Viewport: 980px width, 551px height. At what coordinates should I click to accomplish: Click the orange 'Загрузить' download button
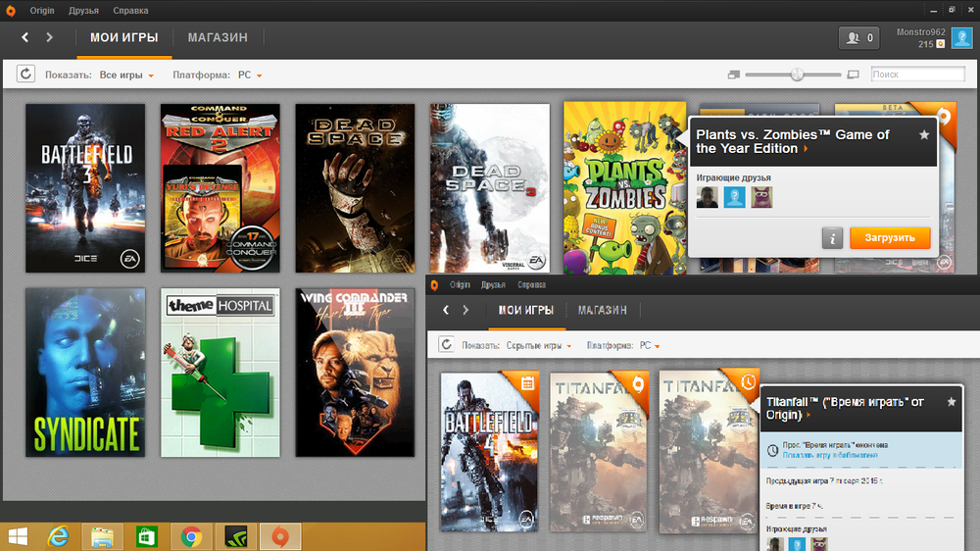coord(890,237)
